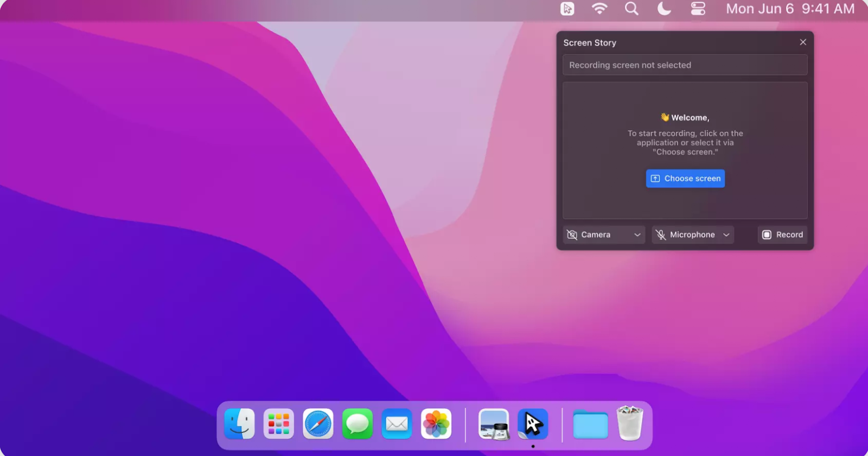Open Finder from the Dock

tap(239, 424)
